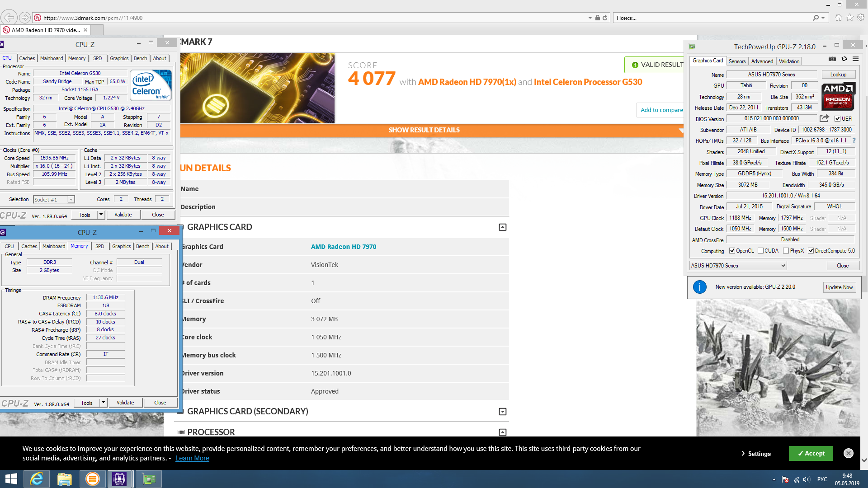The image size is (868, 488).
Task: Click Lookup button in GPU-Z
Action: pyautogui.click(x=838, y=75)
